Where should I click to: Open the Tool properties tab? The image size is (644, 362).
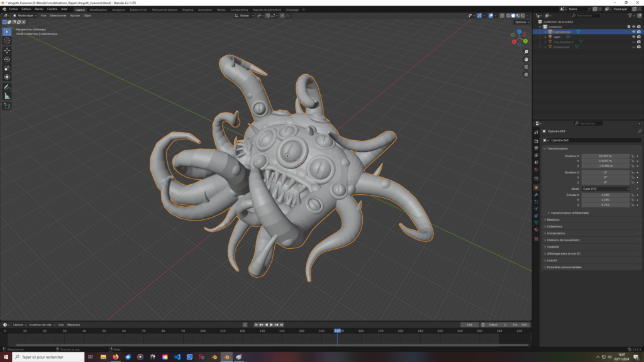click(536, 132)
